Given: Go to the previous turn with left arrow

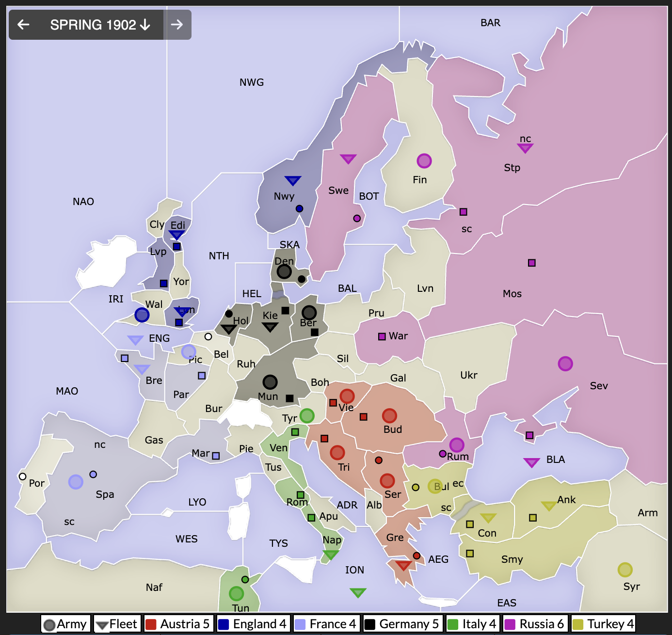Looking at the screenshot, I should (23, 25).
